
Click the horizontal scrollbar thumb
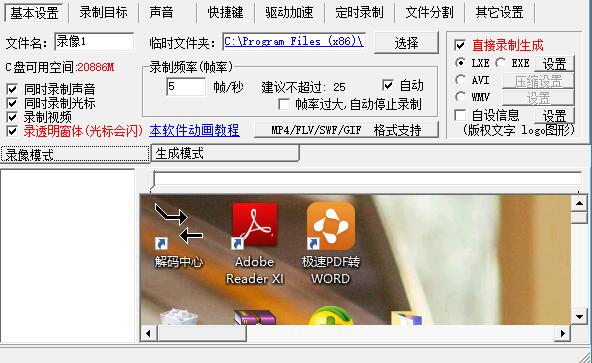(202, 334)
